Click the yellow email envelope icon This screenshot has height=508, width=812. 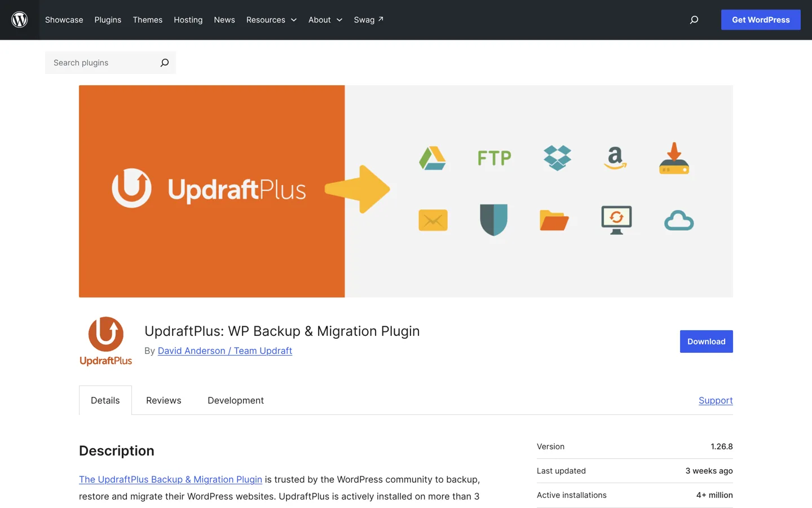point(433,220)
